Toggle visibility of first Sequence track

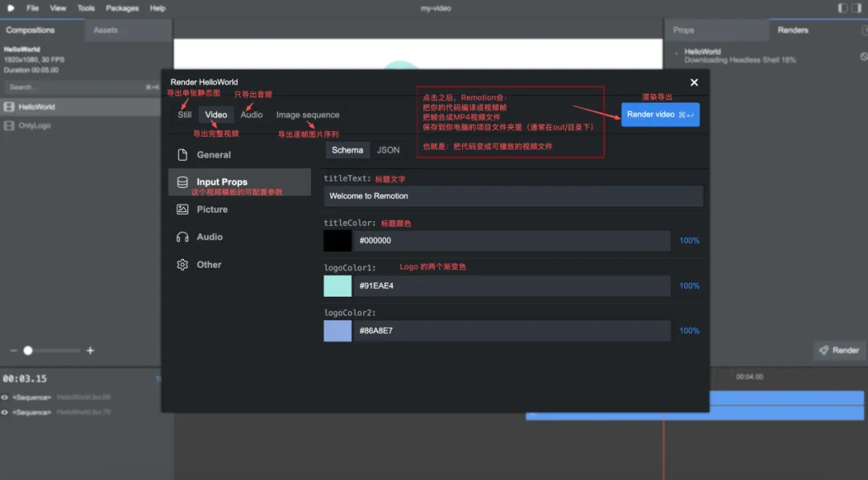pos(5,397)
